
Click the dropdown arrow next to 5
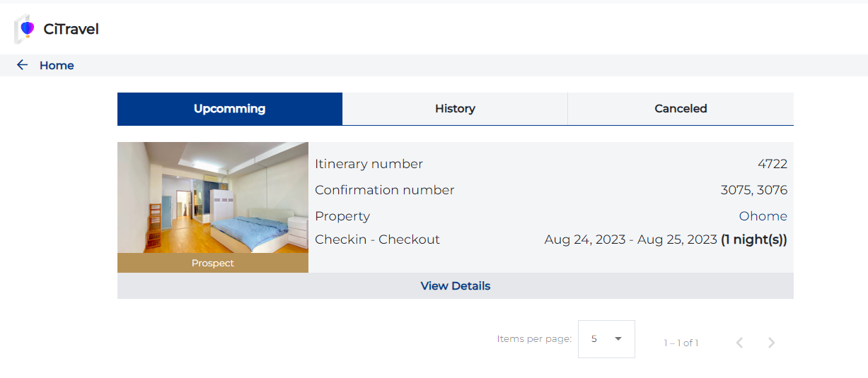point(618,339)
